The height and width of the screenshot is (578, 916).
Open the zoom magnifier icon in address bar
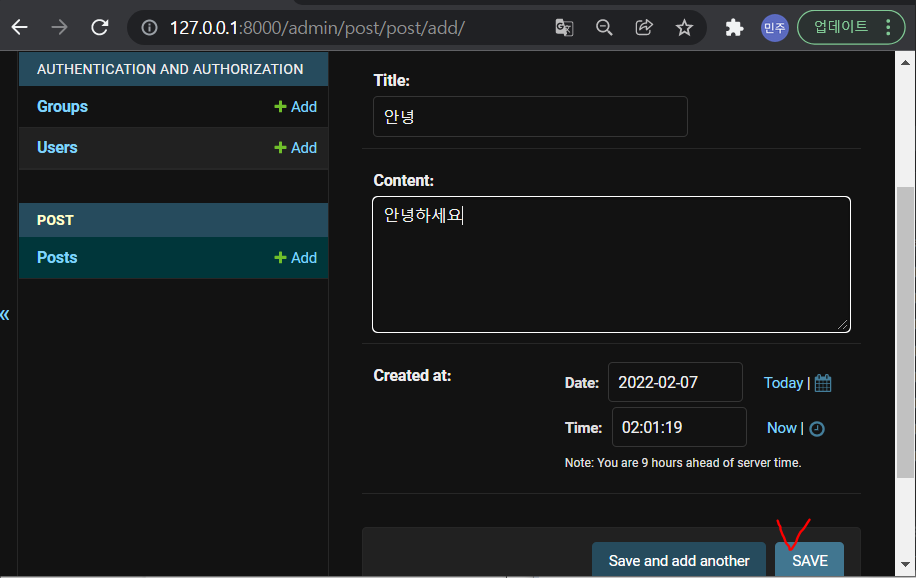point(604,27)
